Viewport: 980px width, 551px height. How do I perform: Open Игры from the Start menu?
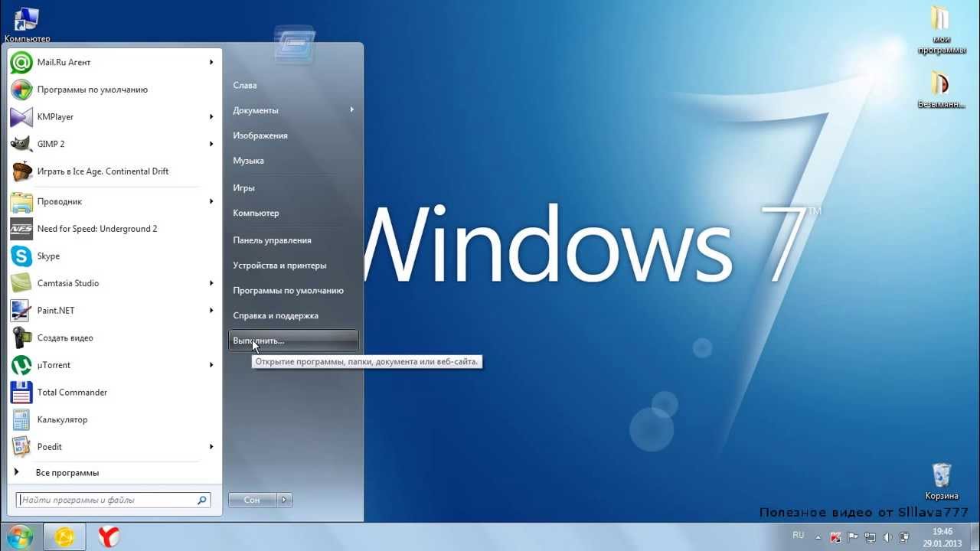click(x=293, y=187)
